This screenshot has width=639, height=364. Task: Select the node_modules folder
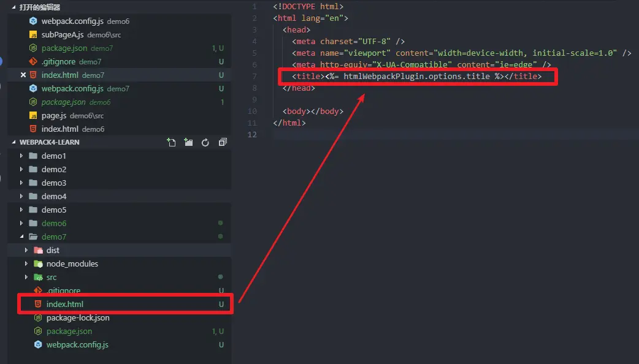(72, 264)
